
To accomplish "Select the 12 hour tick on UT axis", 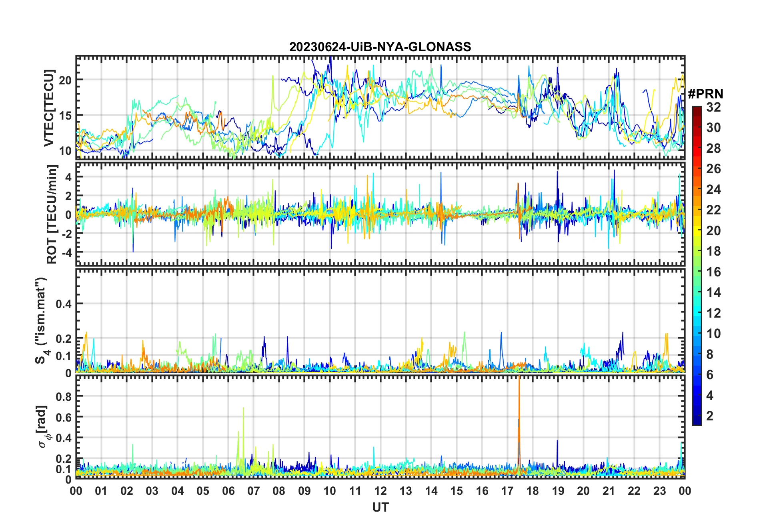I will coord(380,491).
